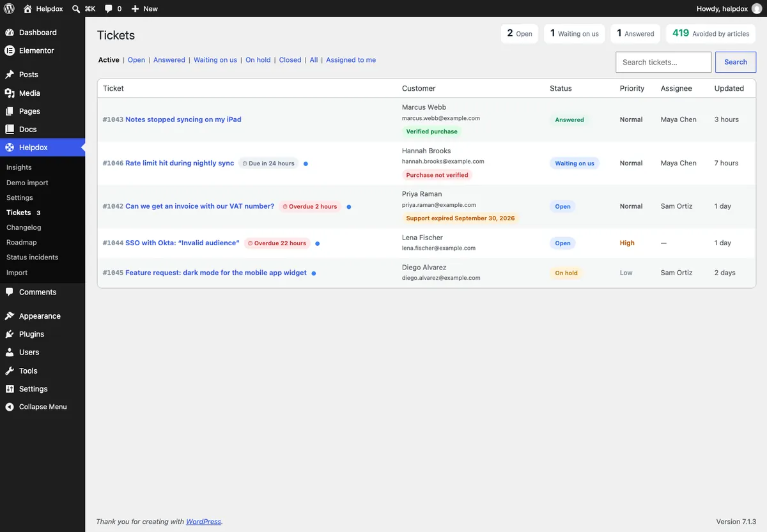Click Howdy, helpdox account text
767x532 pixels.
[722, 9]
